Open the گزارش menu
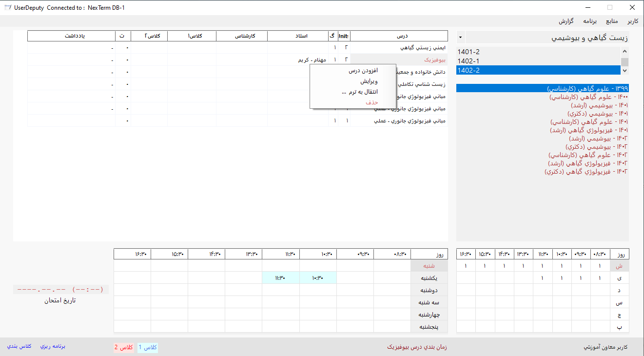 [566, 21]
